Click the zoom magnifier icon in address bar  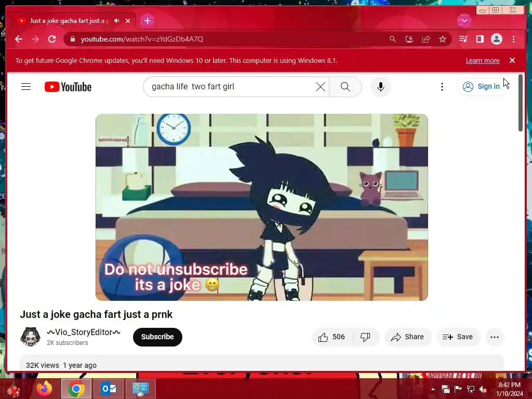(x=393, y=39)
